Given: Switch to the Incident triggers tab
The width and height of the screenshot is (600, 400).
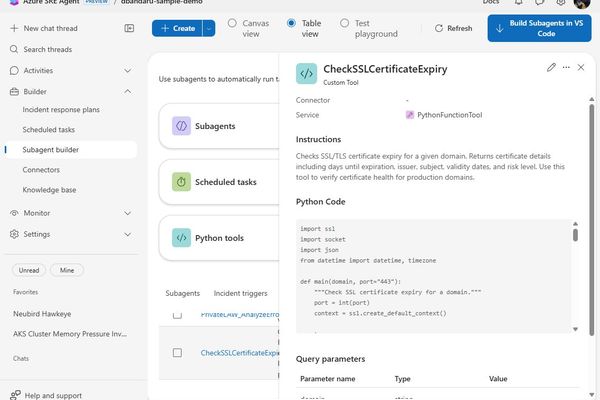Looking at the screenshot, I should [240, 294].
